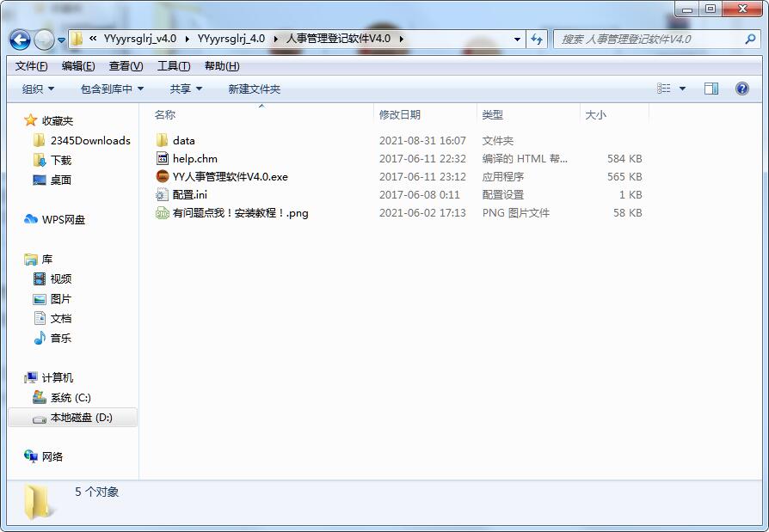769x532 pixels.
Task: Click the file name help.chm
Action: 194,159
